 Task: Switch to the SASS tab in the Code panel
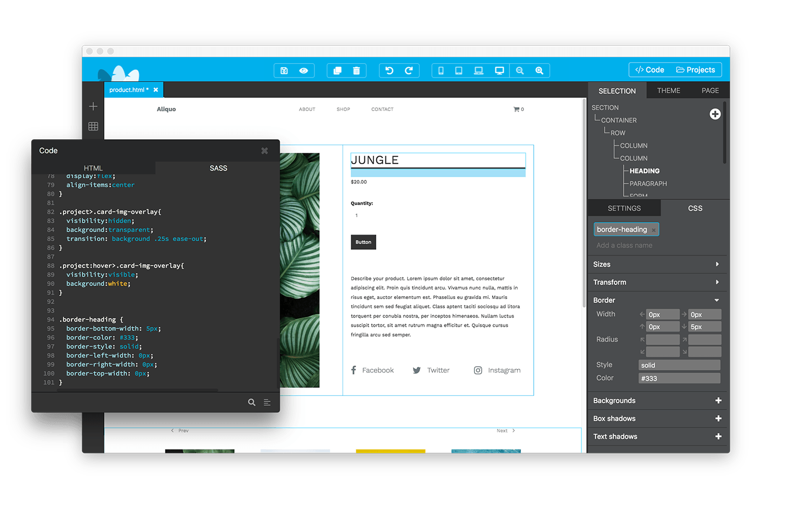click(218, 168)
